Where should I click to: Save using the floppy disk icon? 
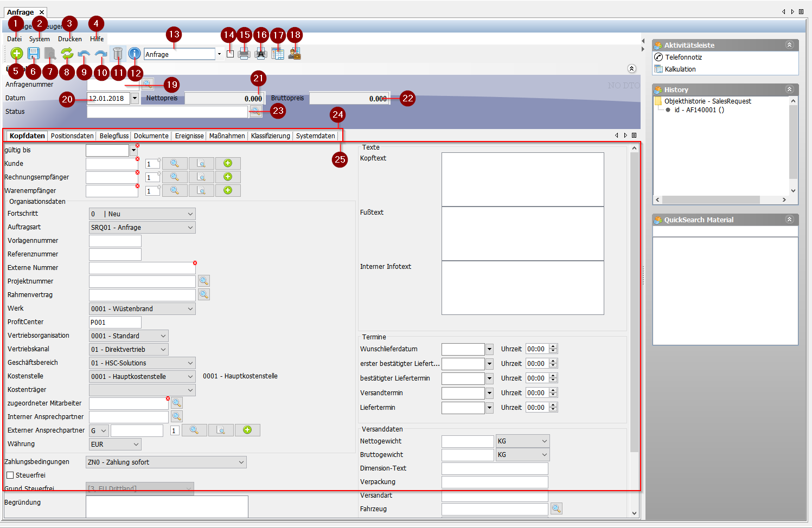34,53
